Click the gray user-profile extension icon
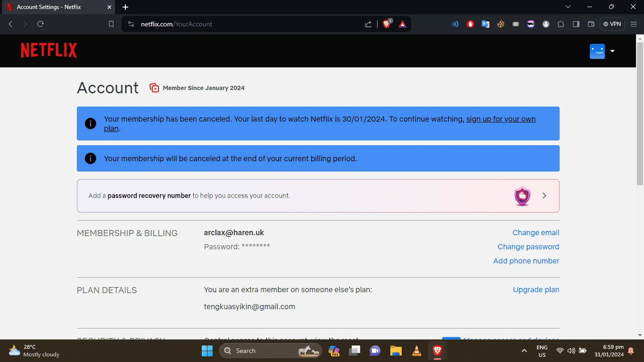The image size is (644, 362). [x=546, y=24]
